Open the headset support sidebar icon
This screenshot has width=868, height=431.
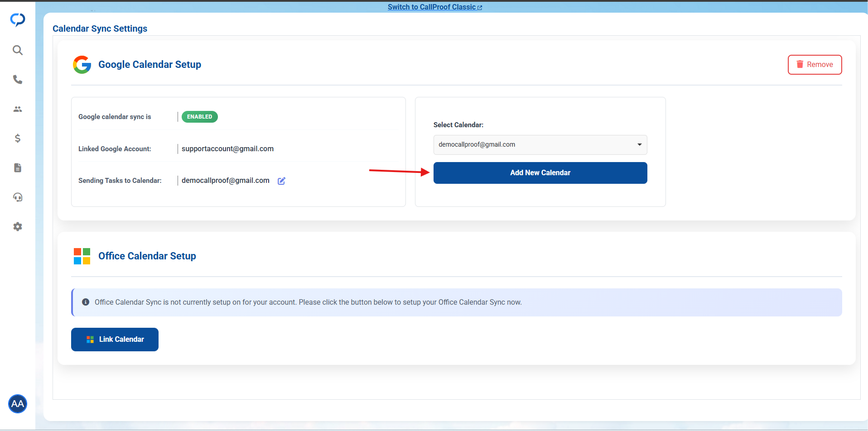click(x=18, y=197)
